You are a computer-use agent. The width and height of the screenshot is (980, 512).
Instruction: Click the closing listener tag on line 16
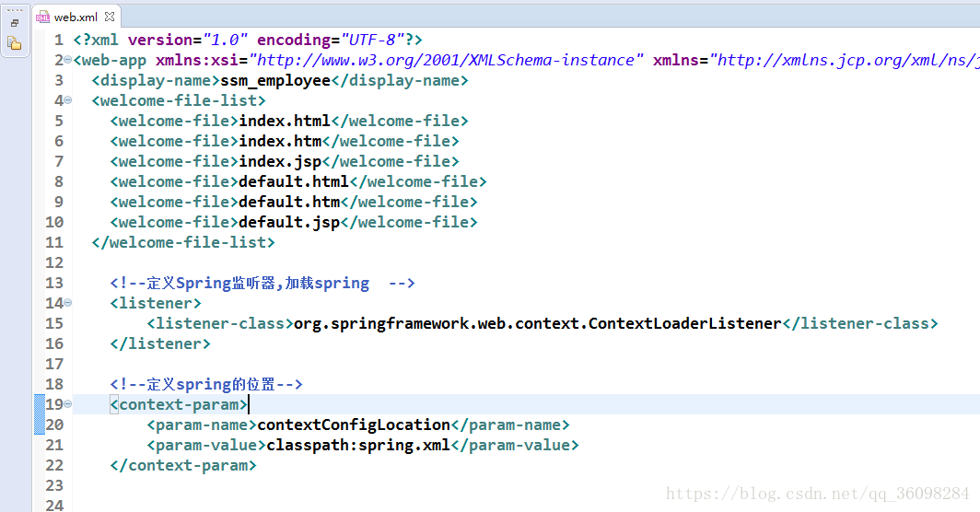[160, 343]
